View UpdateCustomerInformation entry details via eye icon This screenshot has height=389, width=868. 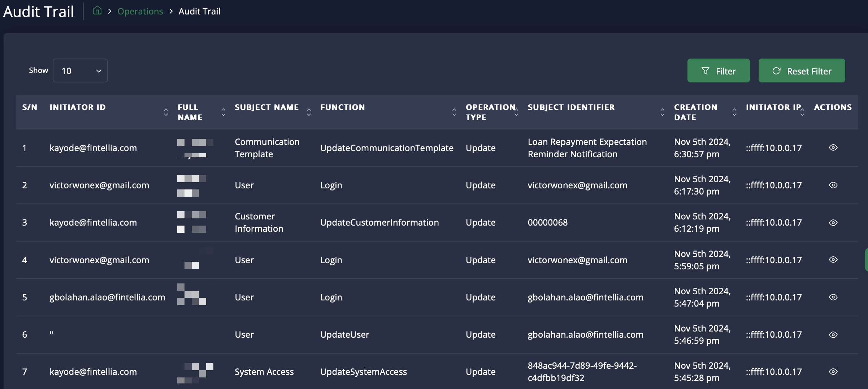(x=833, y=223)
